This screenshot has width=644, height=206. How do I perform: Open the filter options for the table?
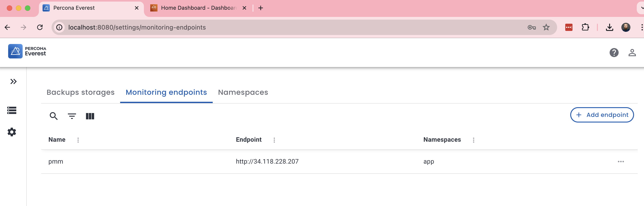72,116
